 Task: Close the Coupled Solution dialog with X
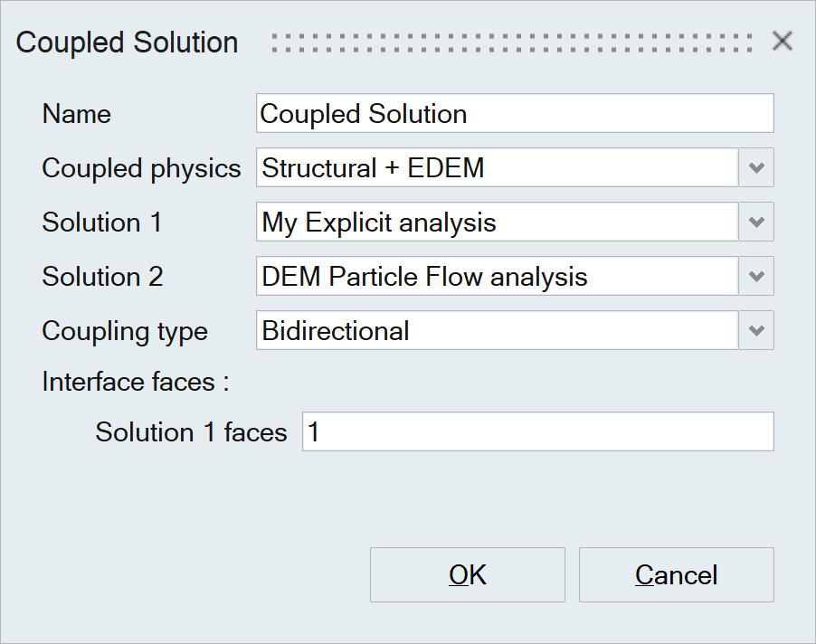pos(782,42)
